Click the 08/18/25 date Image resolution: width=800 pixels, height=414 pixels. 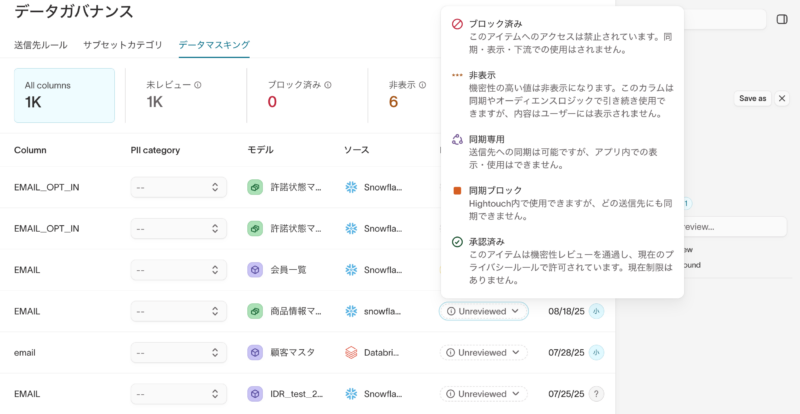click(566, 311)
